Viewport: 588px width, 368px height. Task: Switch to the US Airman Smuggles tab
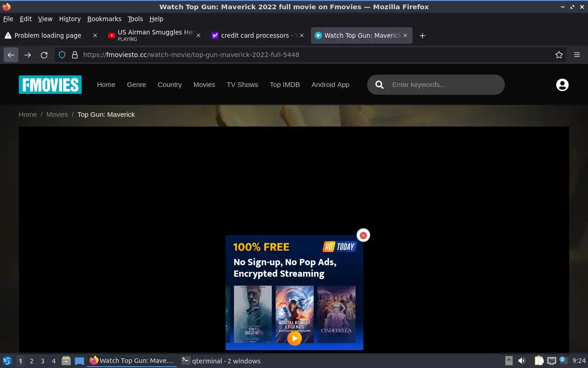(154, 35)
